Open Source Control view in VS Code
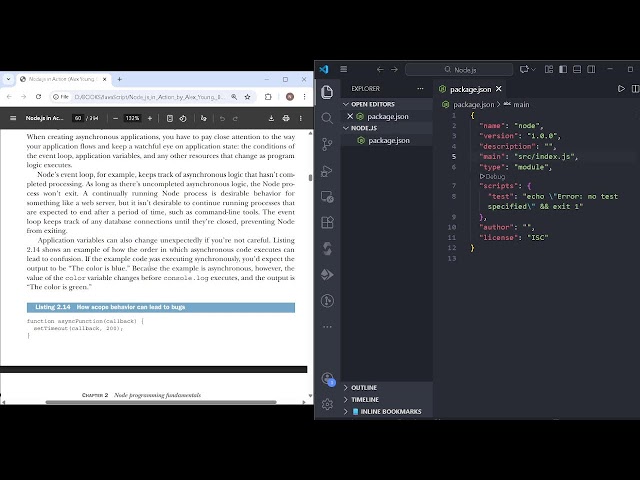The height and width of the screenshot is (480, 640). 327,144
